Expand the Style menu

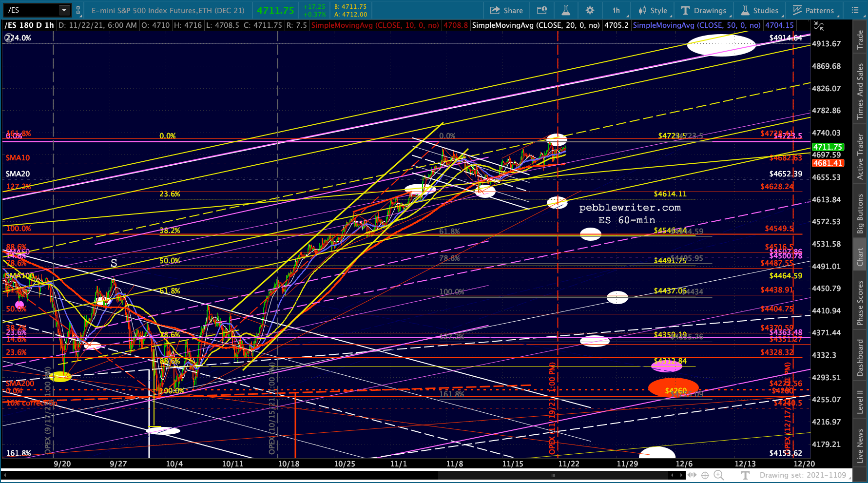[653, 10]
